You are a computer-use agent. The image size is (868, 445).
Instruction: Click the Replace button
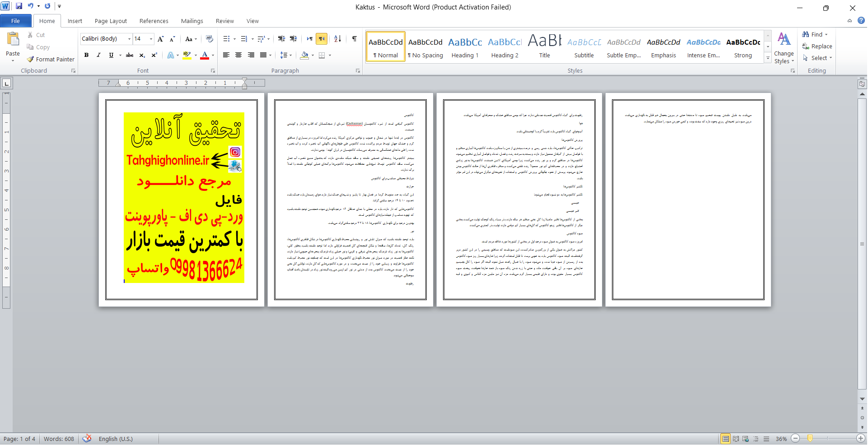tap(817, 46)
